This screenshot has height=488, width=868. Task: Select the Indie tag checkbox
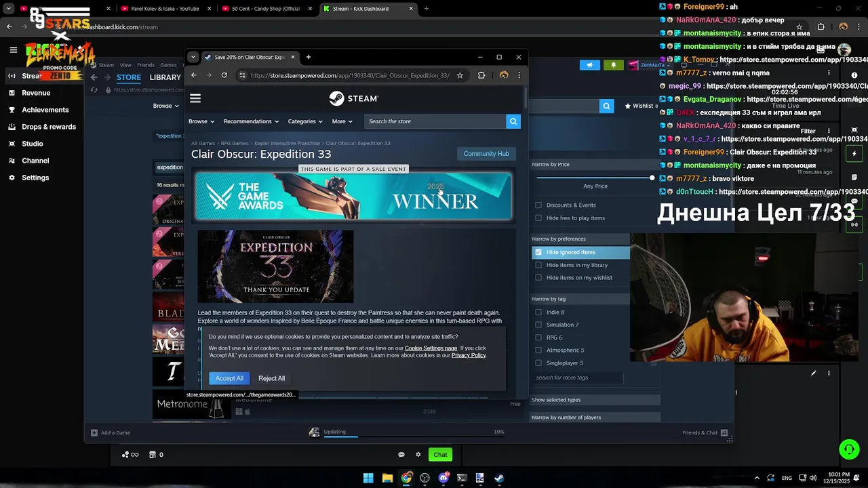click(538, 312)
